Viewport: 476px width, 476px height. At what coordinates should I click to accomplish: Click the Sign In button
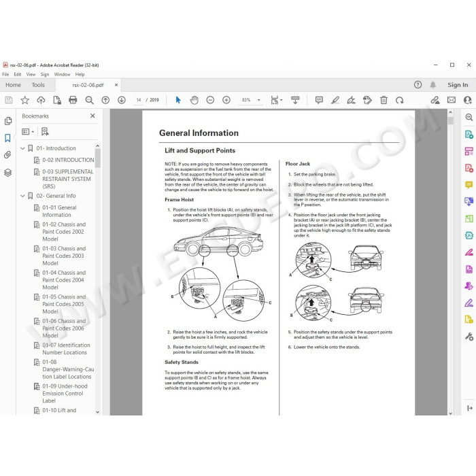(458, 85)
